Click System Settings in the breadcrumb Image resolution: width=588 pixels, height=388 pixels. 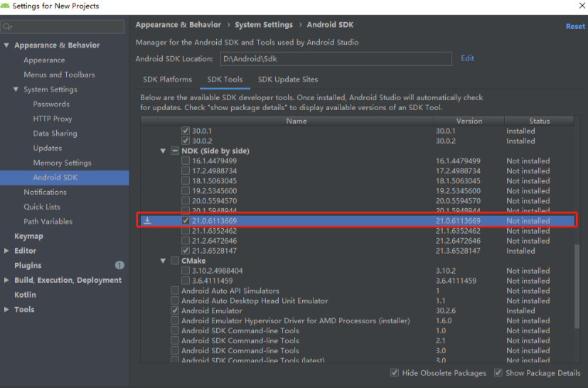click(264, 25)
